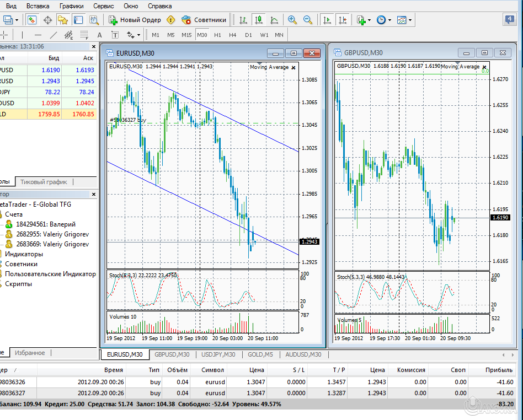Image resolution: width=523 pixels, height=420 pixels.
Task: Select the vertical line drawing tool
Action: point(22,35)
